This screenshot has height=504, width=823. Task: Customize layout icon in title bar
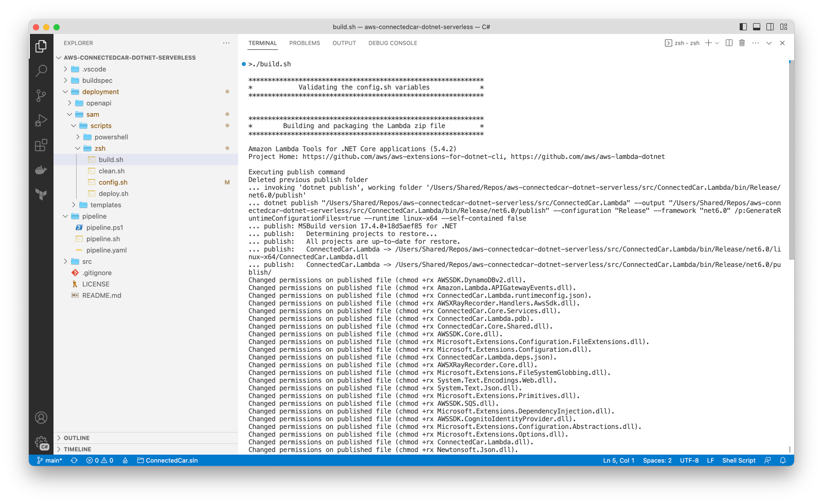tap(783, 27)
